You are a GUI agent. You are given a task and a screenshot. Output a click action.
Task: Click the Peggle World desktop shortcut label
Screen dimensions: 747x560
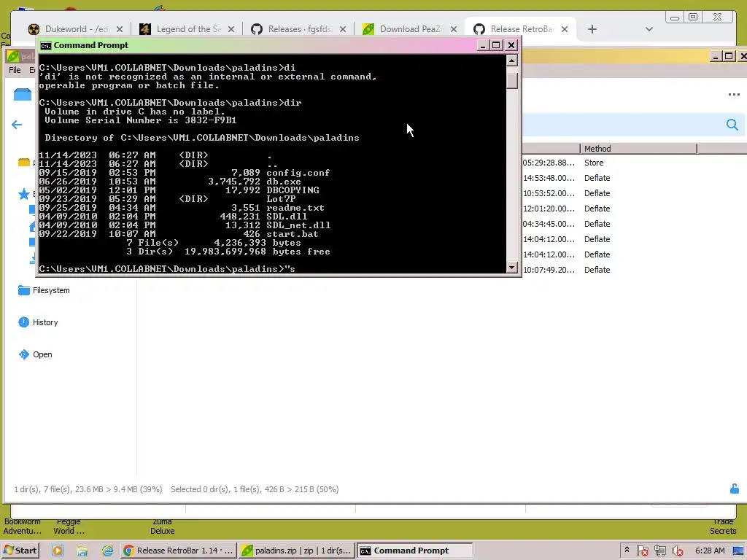pos(69,526)
